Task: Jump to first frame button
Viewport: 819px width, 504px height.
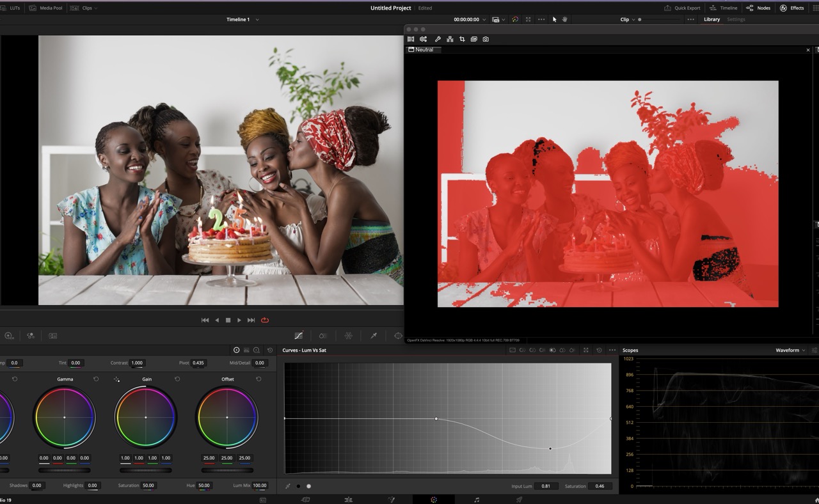Action: pyautogui.click(x=205, y=320)
